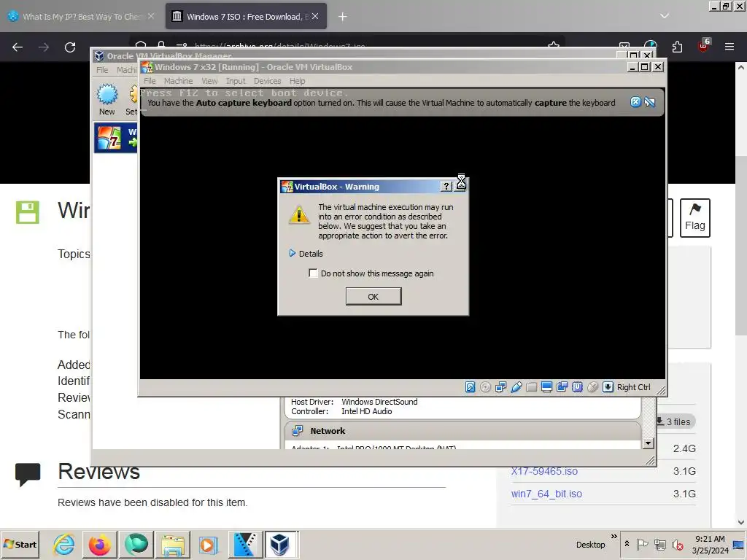Click the network activity status icon
Viewport: 747px width, 560px height.
500,387
